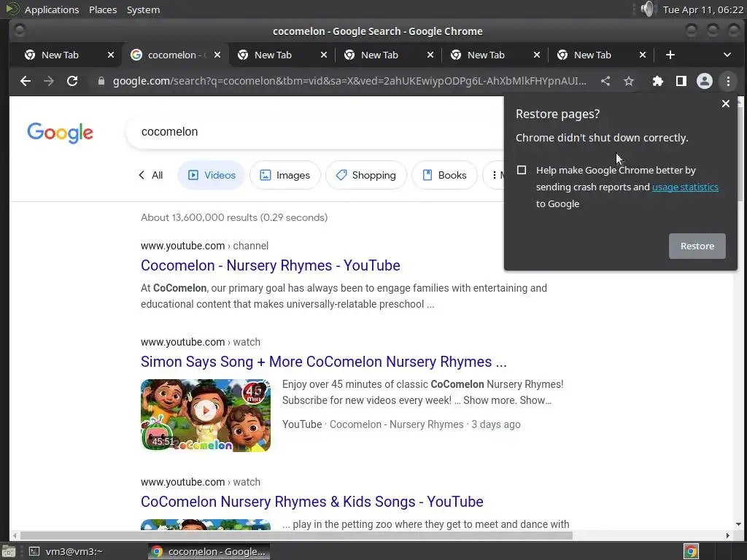Select the Videos filter chip
The height and width of the screenshot is (560, 747).
211,175
